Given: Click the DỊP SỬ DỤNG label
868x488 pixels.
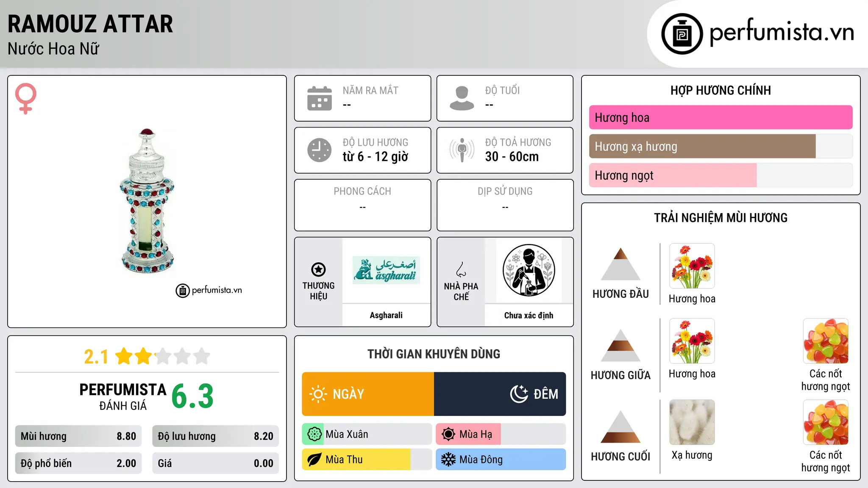Looking at the screenshot, I should 505,191.
